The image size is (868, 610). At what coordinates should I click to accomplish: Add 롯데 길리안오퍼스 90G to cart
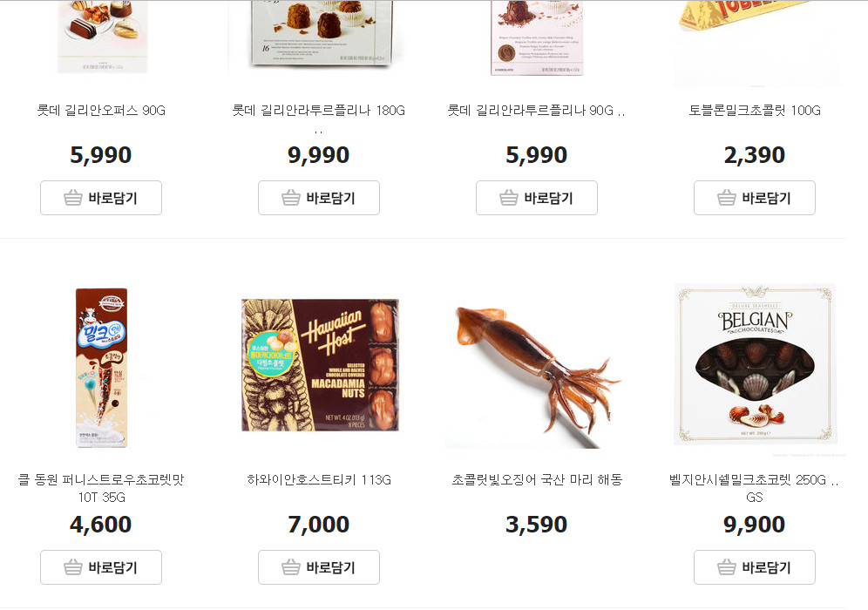[x=101, y=198]
